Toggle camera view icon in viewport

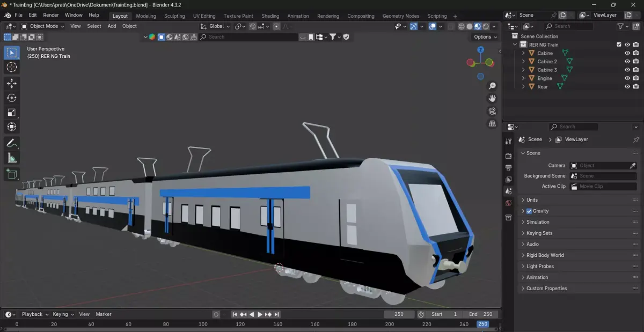click(492, 111)
